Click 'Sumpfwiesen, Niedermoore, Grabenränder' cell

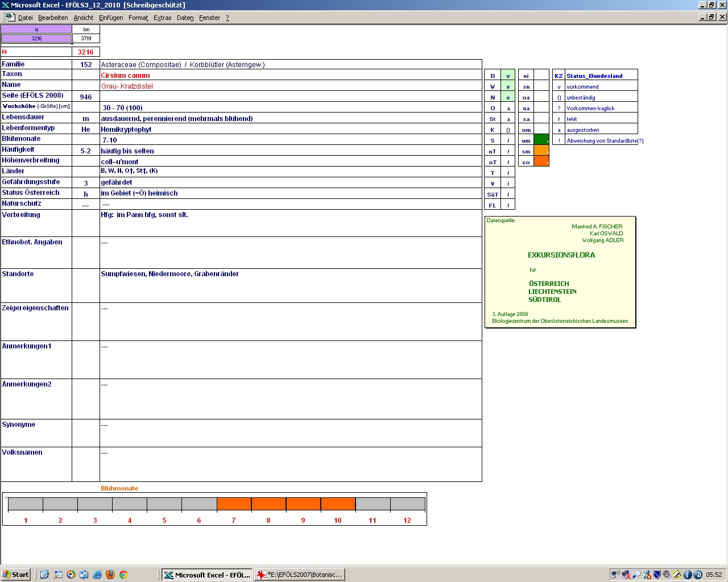pyautogui.click(x=291, y=285)
